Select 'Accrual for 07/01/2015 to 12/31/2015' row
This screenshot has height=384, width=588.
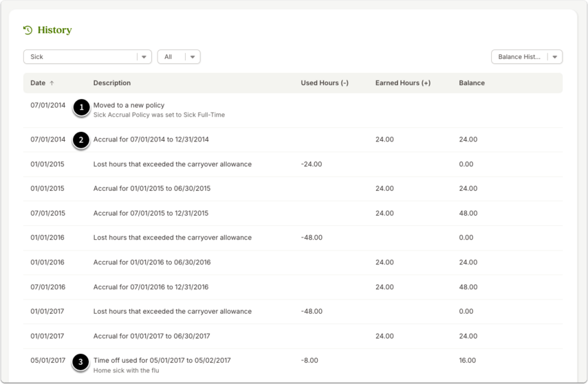293,213
